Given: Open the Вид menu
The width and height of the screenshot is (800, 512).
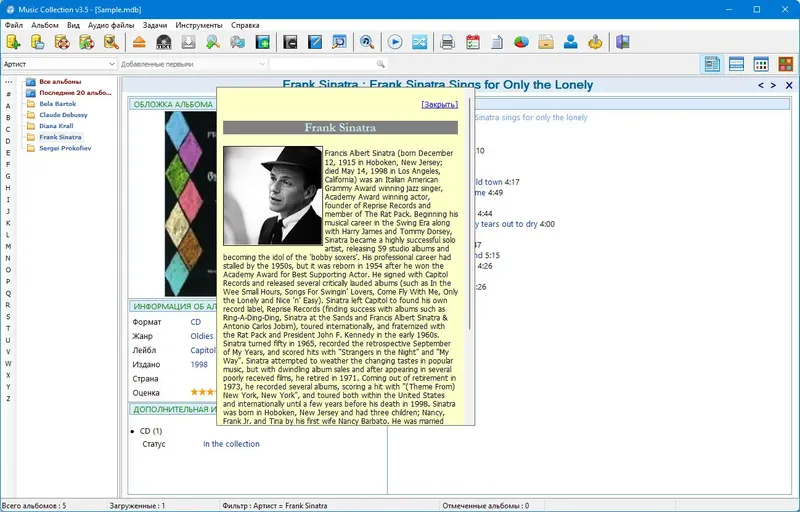Looking at the screenshot, I should coord(73,25).
